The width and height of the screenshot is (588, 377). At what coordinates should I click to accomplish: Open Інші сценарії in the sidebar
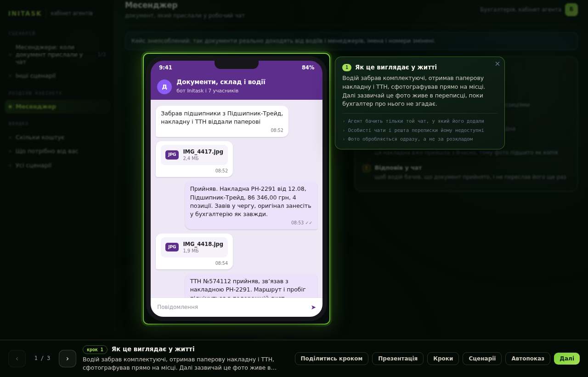tap(57, 76)
